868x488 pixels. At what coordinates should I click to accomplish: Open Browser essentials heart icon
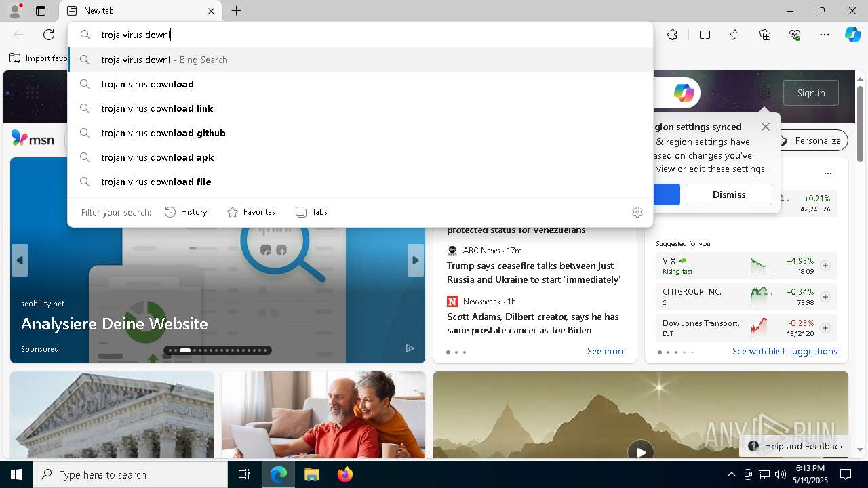click(795, 35)
